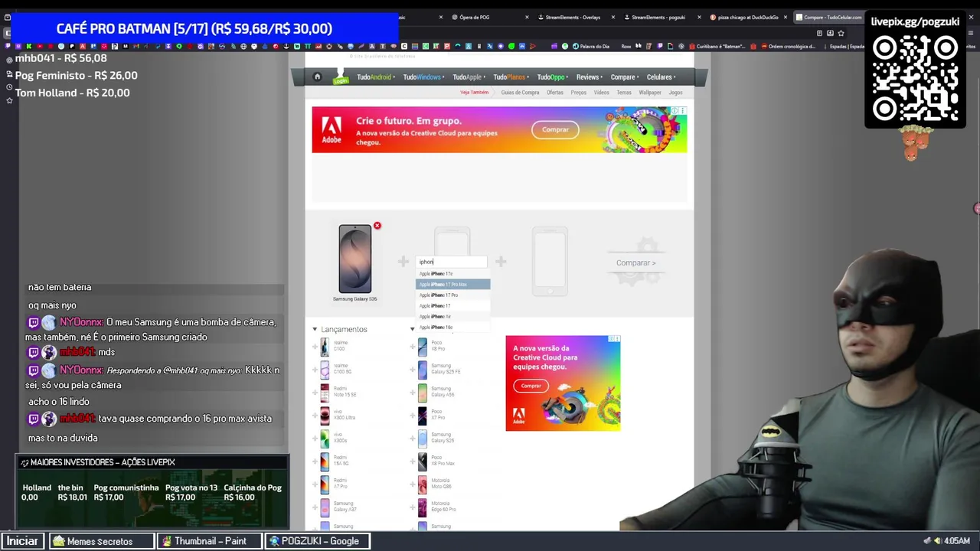
Task: Open Jogos link
Action: pos(675,93)
